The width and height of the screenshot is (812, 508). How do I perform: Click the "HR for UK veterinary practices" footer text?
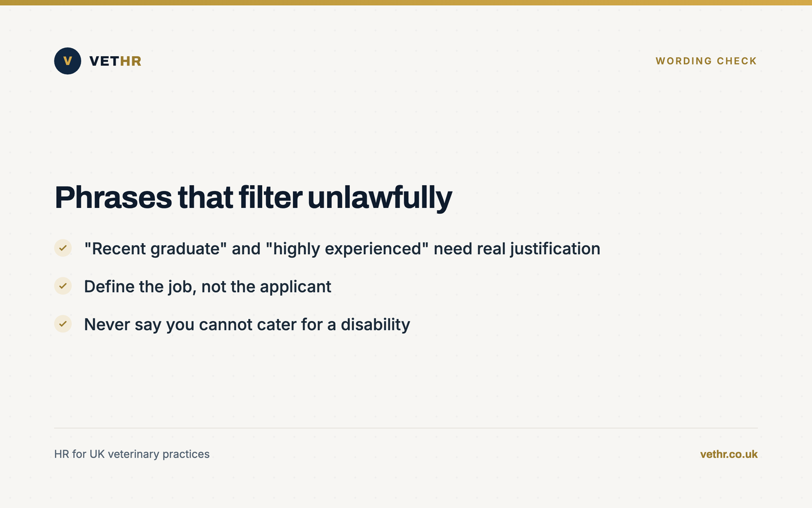[132, 454]
